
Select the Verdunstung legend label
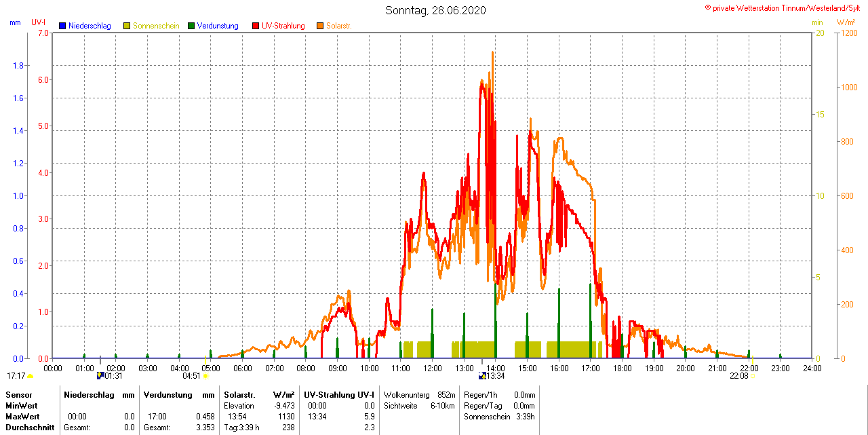tap(218, 26)
